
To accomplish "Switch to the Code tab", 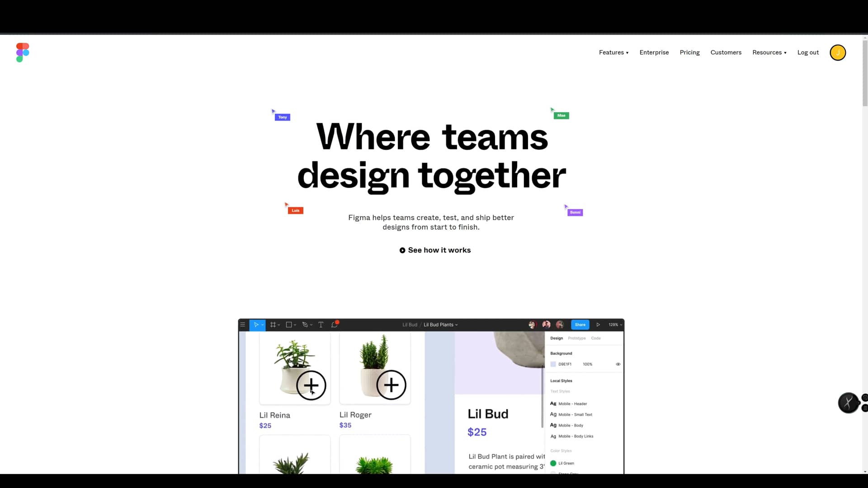I will (595, 338).
